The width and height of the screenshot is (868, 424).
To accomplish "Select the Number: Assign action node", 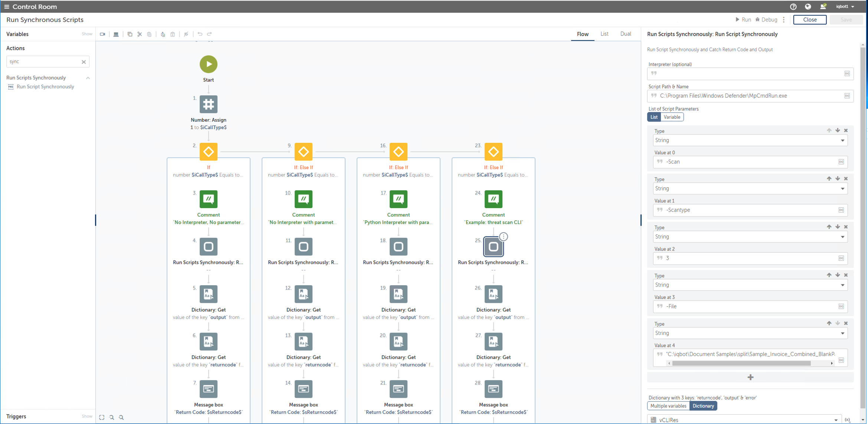I will coord(209,104).
